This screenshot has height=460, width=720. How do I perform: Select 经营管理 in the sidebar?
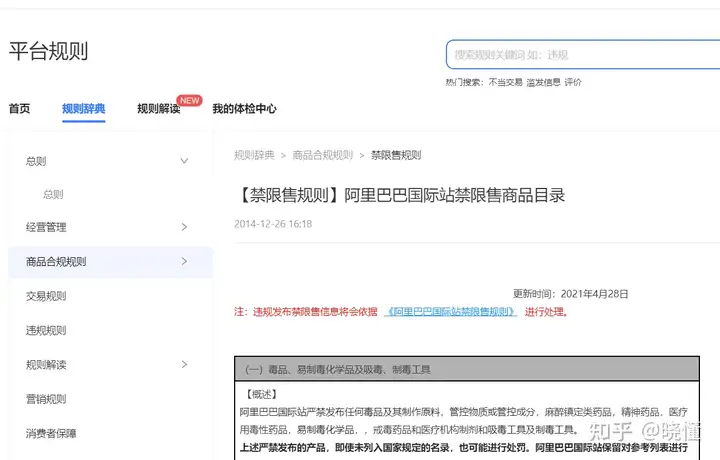[x=46, y=227]
